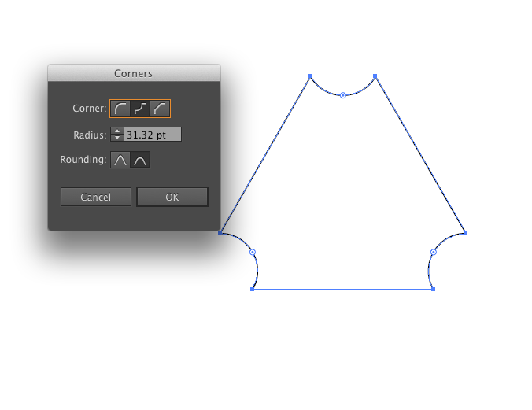Decrease radius with stepper down arrow
Screen dimensions: 532x410
point(117,138)
